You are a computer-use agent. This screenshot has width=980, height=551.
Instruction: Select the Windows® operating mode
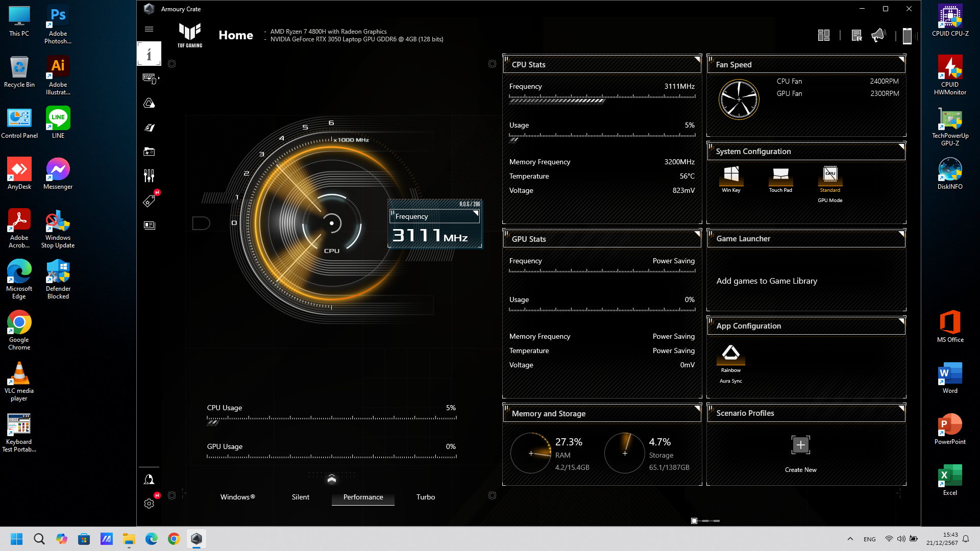click(x=237, y=497)
